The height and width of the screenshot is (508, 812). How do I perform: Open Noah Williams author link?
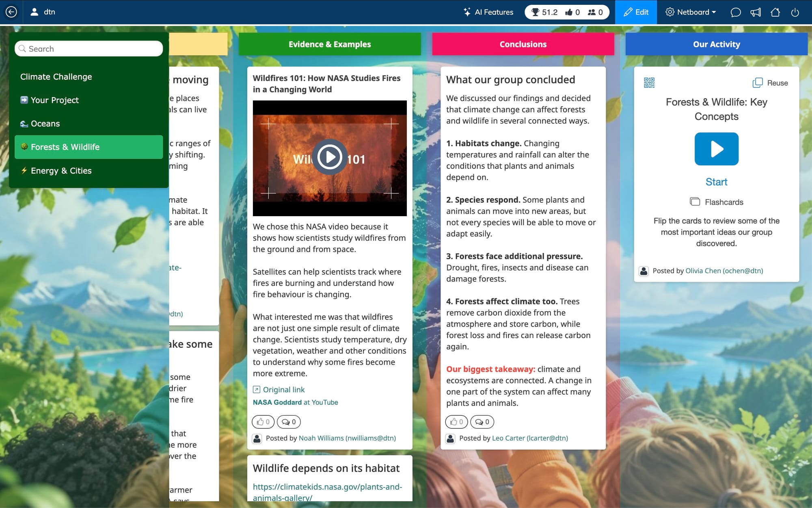click(347, 438)
